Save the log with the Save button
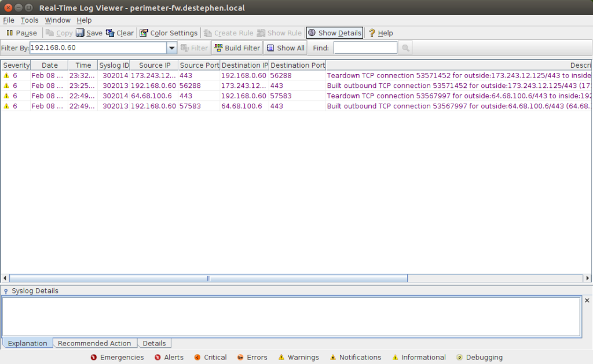Image resolution: width=593 pixels, height=364 pixels. 89,33
